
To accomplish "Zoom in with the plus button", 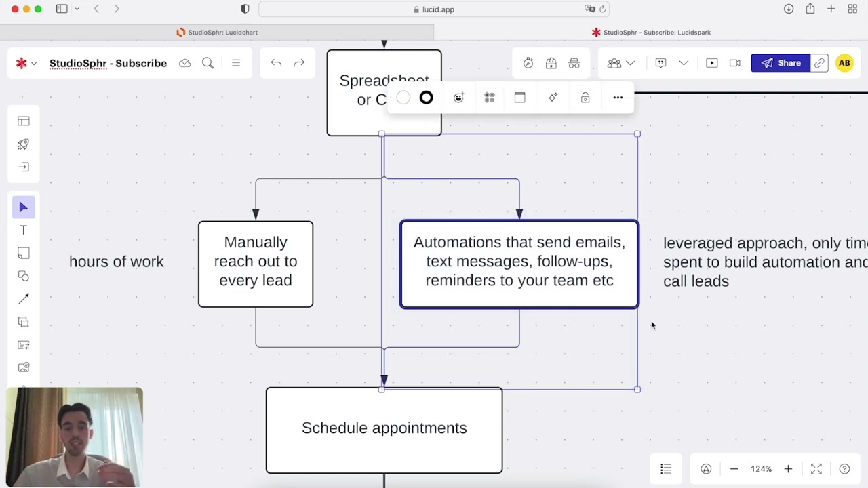I will tap(788, 469).
